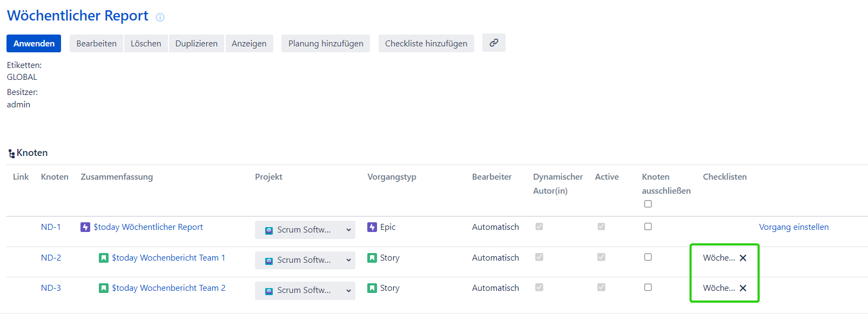Click the Bearbeiten toolbar button
The height and width of the screenshot is (314, 868).
97,44
